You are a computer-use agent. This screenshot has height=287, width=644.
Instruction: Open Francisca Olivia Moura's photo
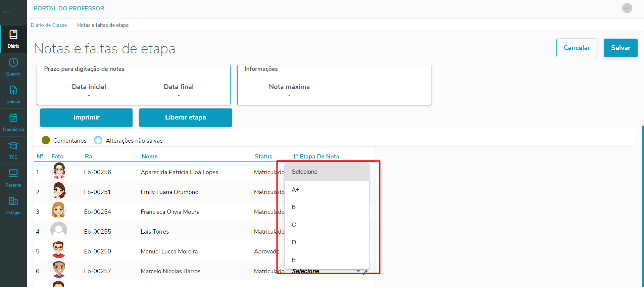59,210
